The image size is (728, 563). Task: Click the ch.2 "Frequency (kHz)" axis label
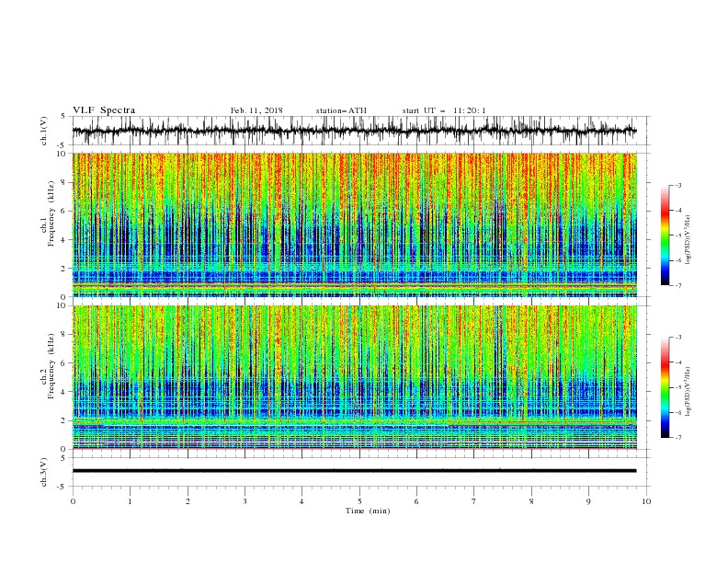coord(51,365)
